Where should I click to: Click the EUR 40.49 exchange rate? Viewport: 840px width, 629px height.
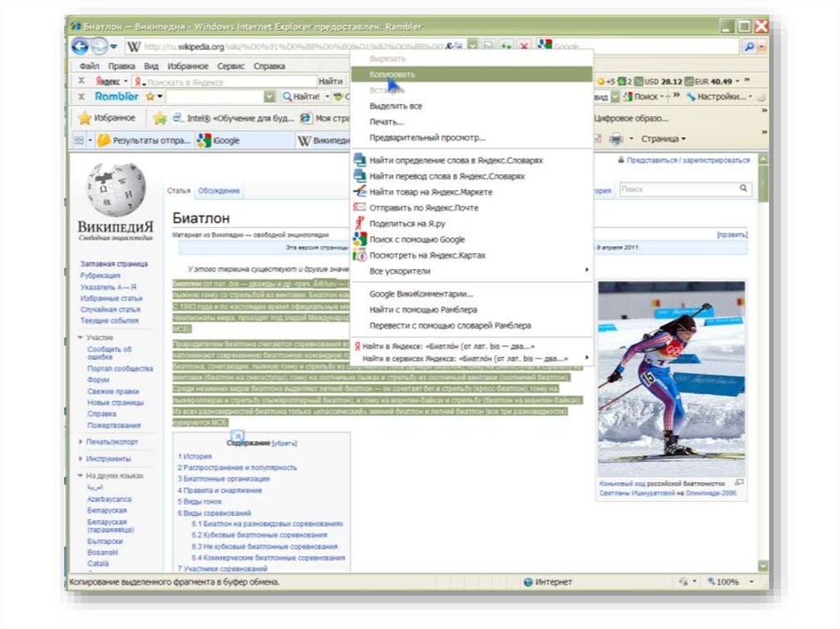point(708,81)
